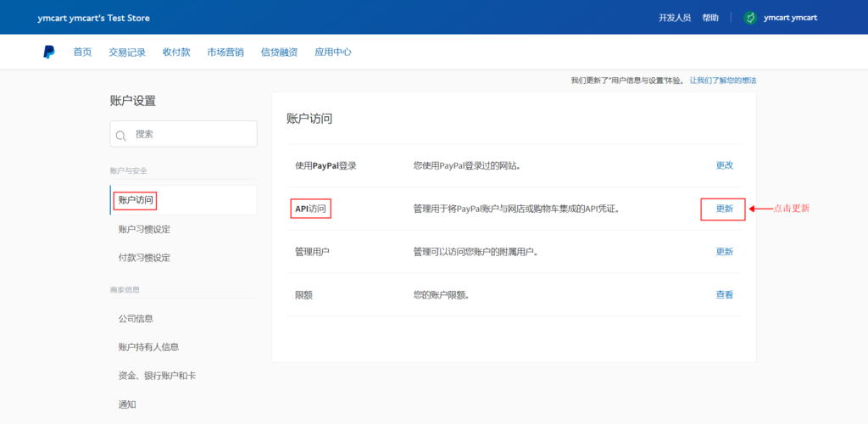
Task: Open 付款习惯设定 in the sidebar
Action: [x=144, y=258]
